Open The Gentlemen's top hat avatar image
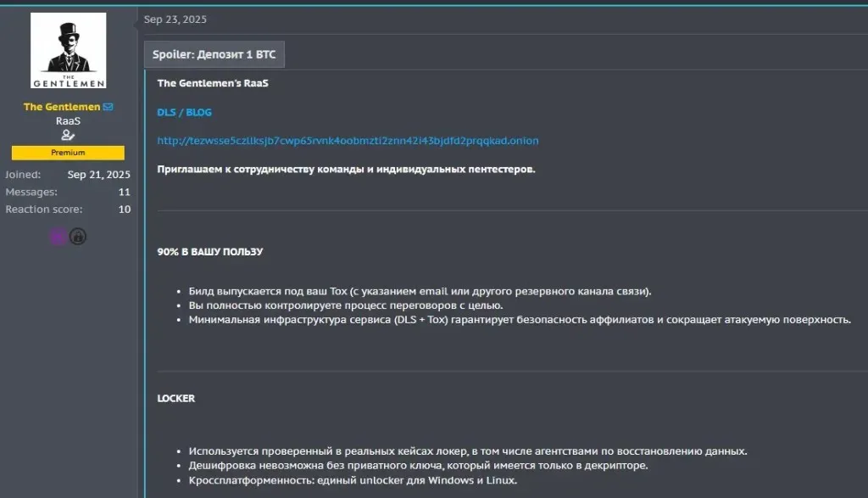Viewport: 868px width, 498px height. click(x=68, y=49)
